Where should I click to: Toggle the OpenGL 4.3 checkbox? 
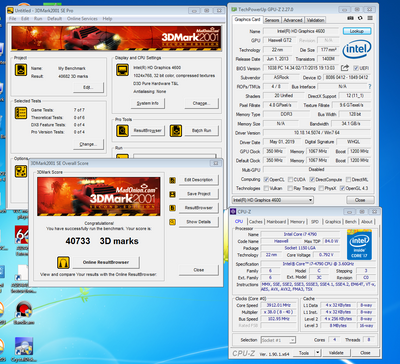(342, 188)
